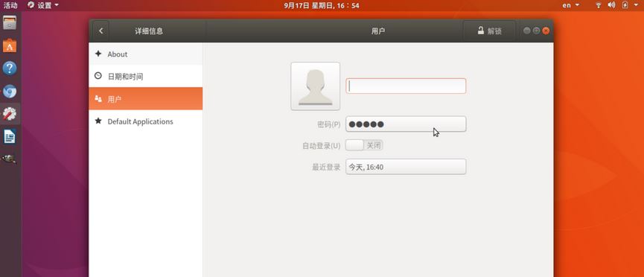Open the clock and calendar panel
The image size is (644, 277).
322,5
